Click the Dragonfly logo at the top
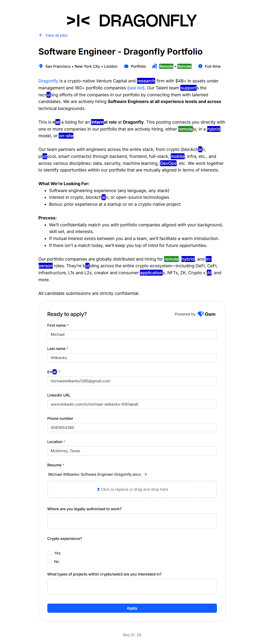The height and width of the screenshot is (644, 260). [132, 21]
